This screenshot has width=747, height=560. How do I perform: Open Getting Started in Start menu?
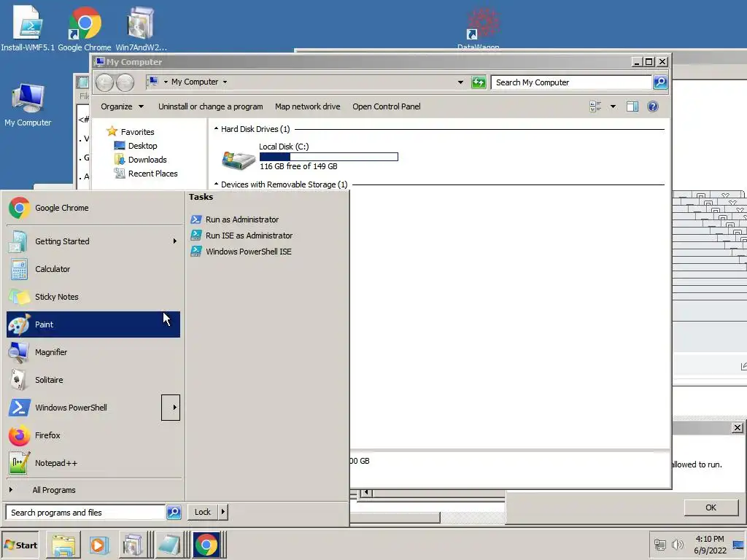[93, 241]
